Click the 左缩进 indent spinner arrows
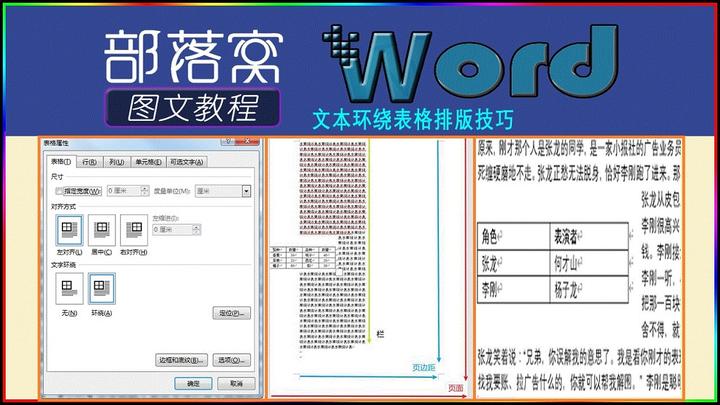 click(x=197, y=230)
